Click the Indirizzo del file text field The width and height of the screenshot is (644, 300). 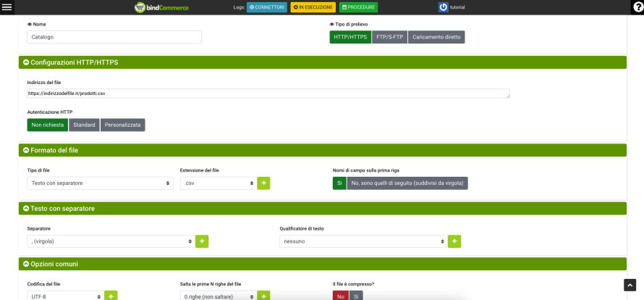tap(268, 93)
